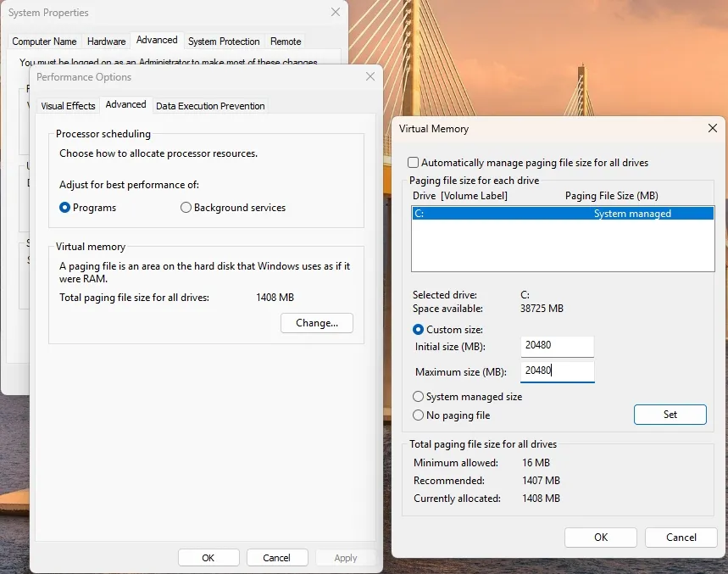Screen dimensions: 728x574
Task: Click Set to apply paging file size
Action: pyautogui.click(x=670, y=415)
